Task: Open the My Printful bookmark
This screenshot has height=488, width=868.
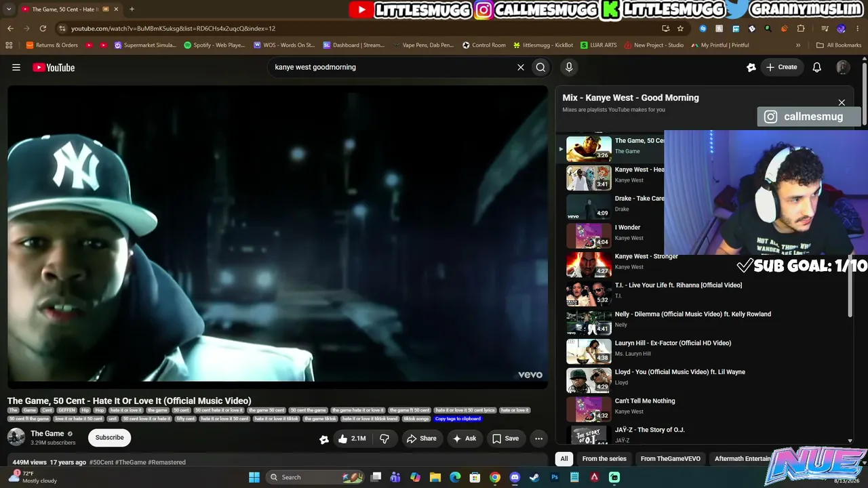Action: (720, 45)
